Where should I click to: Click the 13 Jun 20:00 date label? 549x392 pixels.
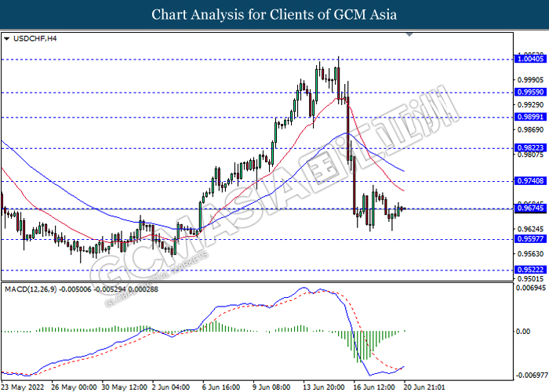323,387
